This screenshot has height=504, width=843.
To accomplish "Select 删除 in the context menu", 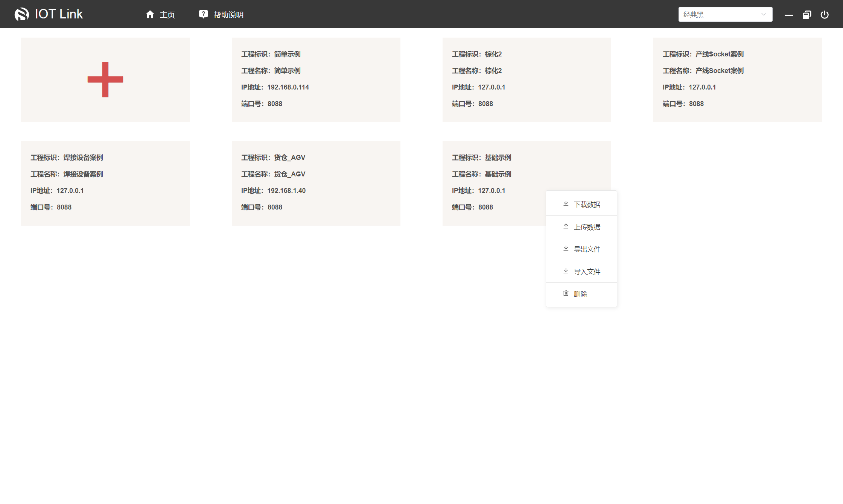I will click(x=581, y=294).
